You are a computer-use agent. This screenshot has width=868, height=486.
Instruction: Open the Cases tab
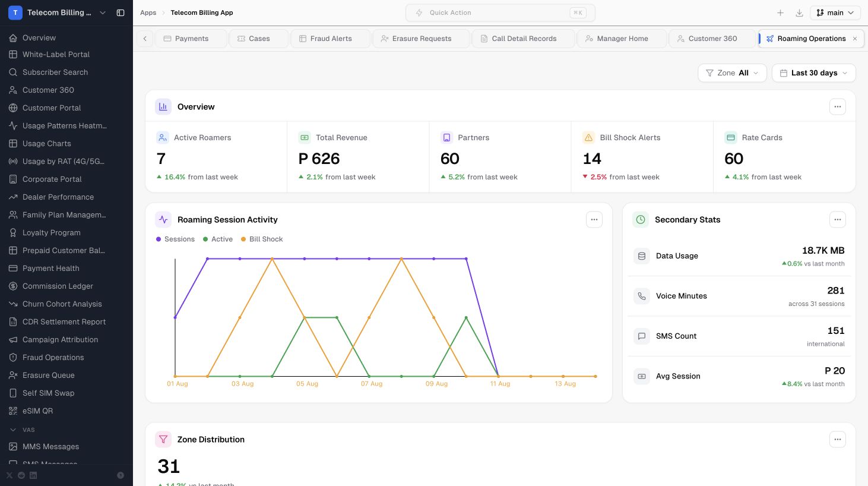pyautogui.click(x=259, y=39)
